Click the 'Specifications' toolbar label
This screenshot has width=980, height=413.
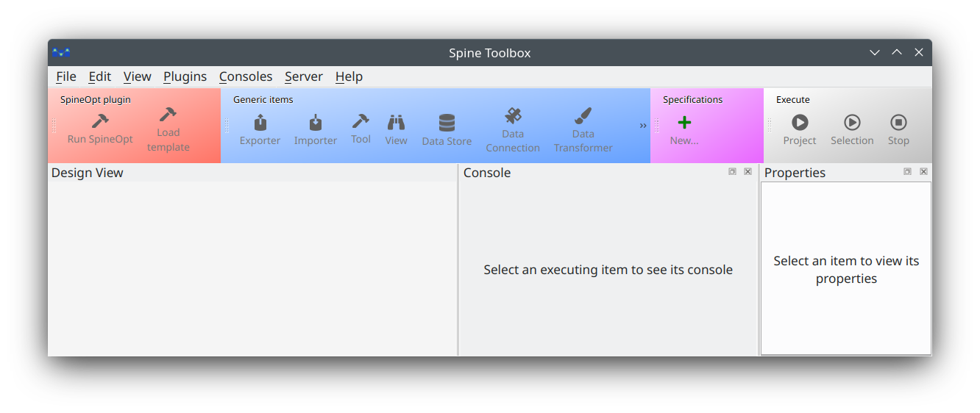(693, 99)
